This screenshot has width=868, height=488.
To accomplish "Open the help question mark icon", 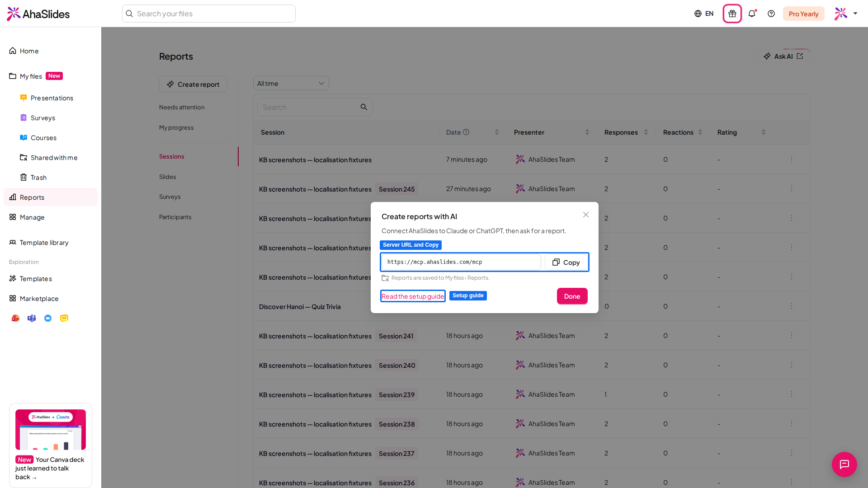I will tap(771, 14).
